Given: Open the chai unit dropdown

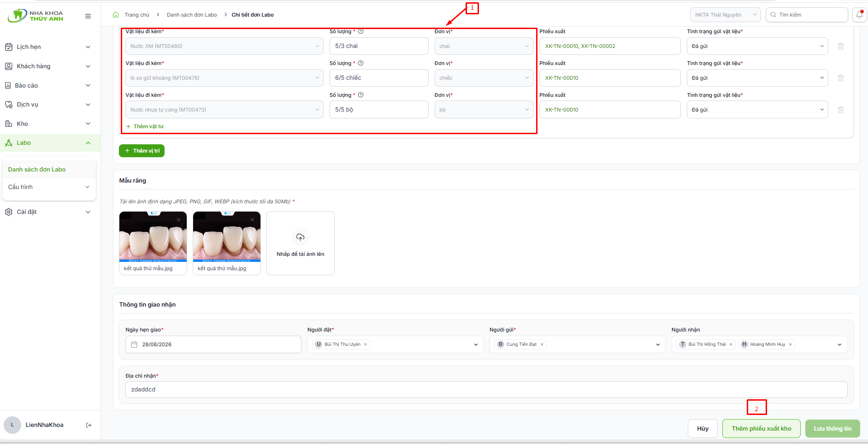Looking at the screenshot, I should (484, 46).
